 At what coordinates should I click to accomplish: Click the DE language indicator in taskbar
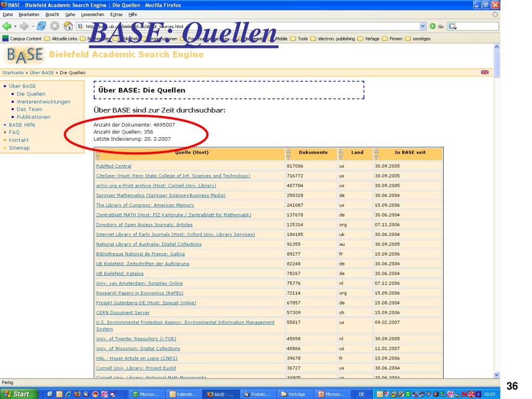tap(362, 394)
